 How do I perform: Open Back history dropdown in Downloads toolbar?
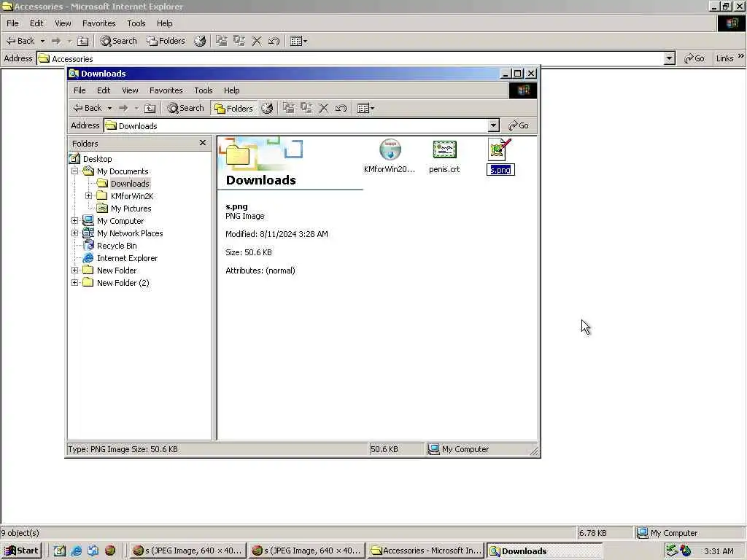109,108
